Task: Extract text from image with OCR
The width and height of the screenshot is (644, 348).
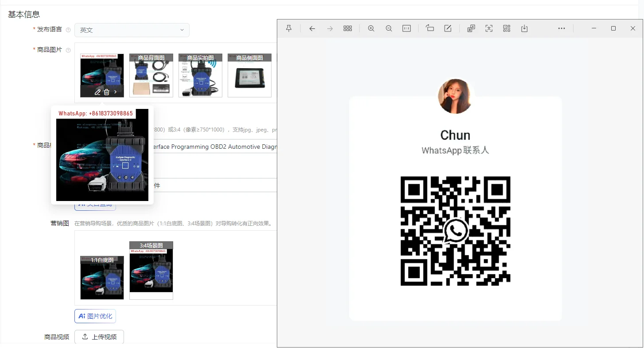Action: tap(489, 28)
